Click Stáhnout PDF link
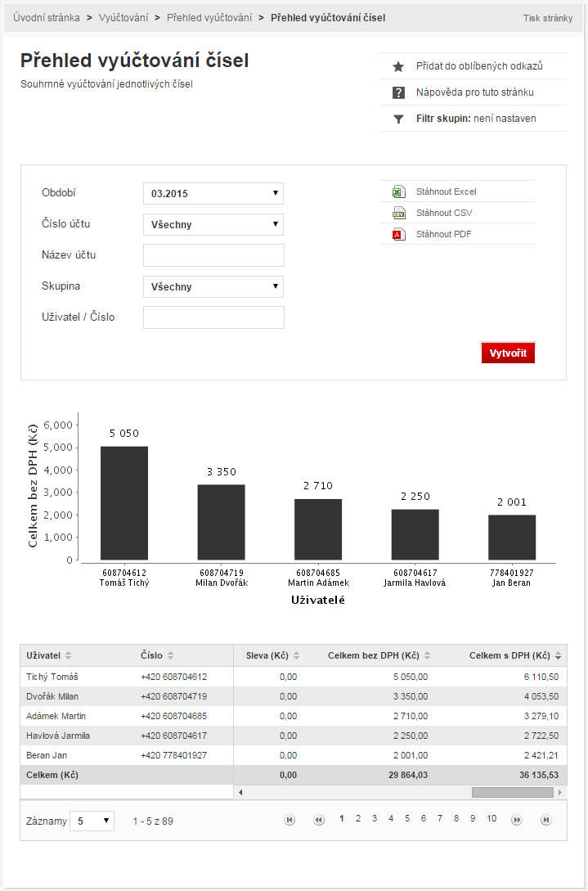Screen dimensions: 588x891 click(x=444, y=234)
